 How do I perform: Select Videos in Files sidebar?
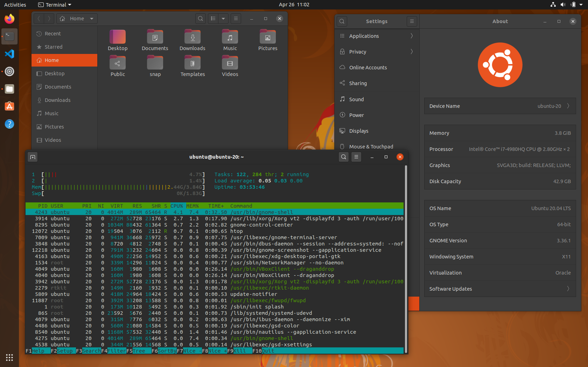64,140
